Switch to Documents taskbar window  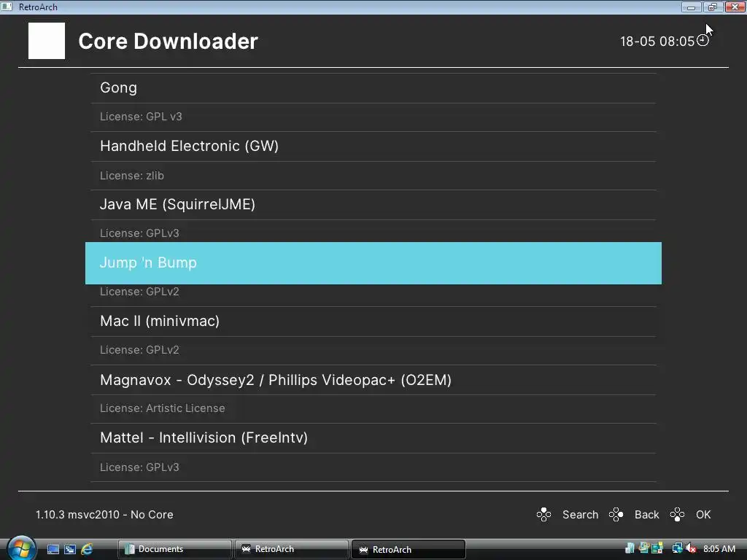tap(175, 549)
